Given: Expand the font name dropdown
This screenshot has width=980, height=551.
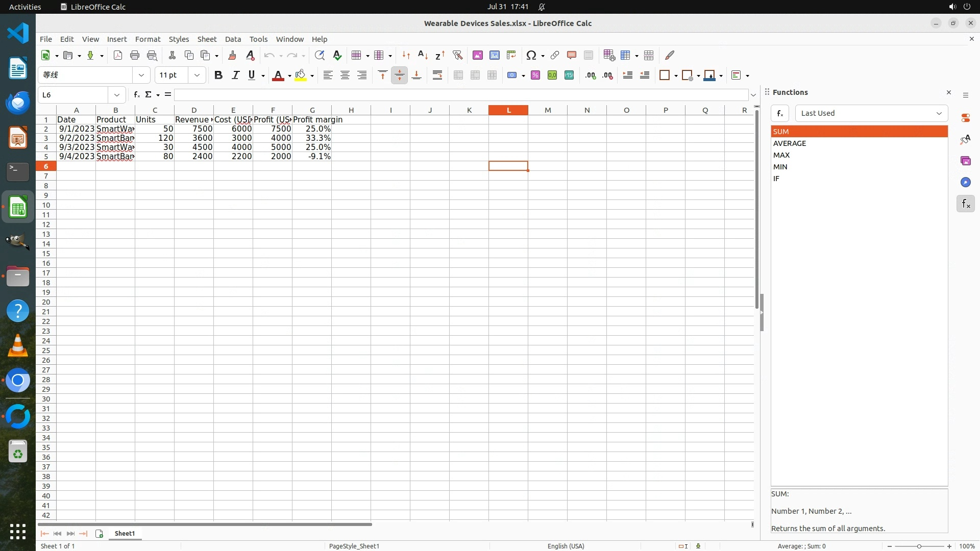Looking at the screenshot, I should tap(141, 75).
